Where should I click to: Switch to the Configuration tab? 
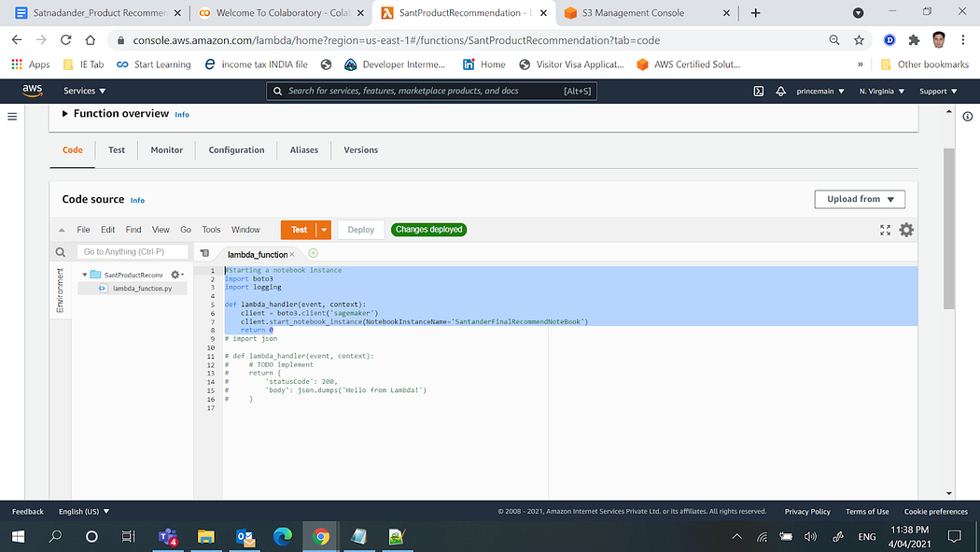(x=236, y=150)
